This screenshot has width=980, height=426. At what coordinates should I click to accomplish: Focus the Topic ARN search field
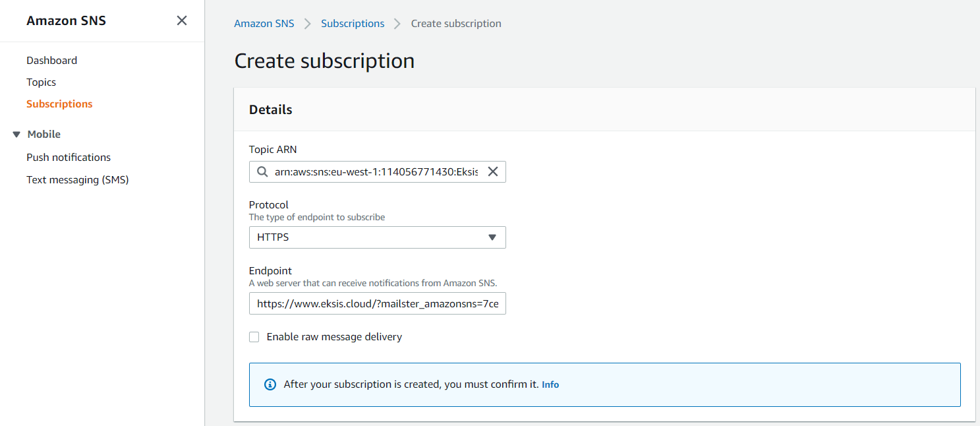[x=377, y=171]
